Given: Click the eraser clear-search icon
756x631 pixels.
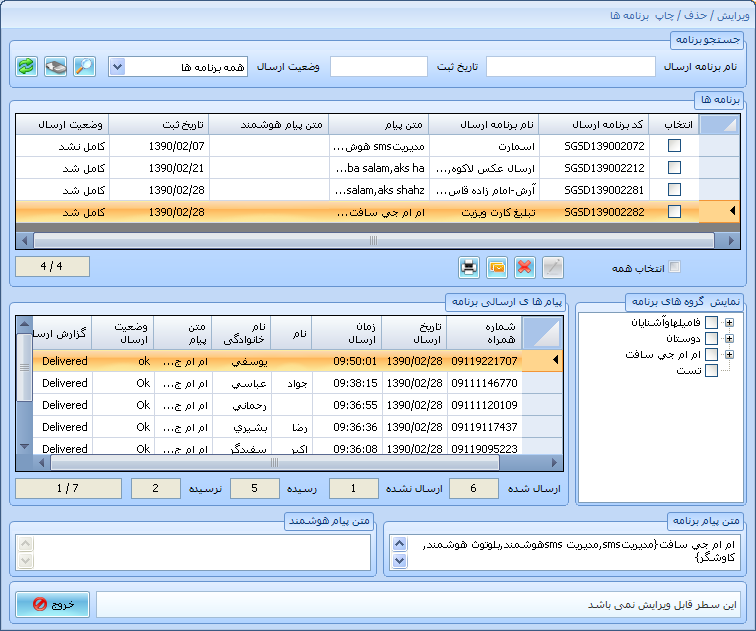Looking at the screenshot, I should (55, 67).
